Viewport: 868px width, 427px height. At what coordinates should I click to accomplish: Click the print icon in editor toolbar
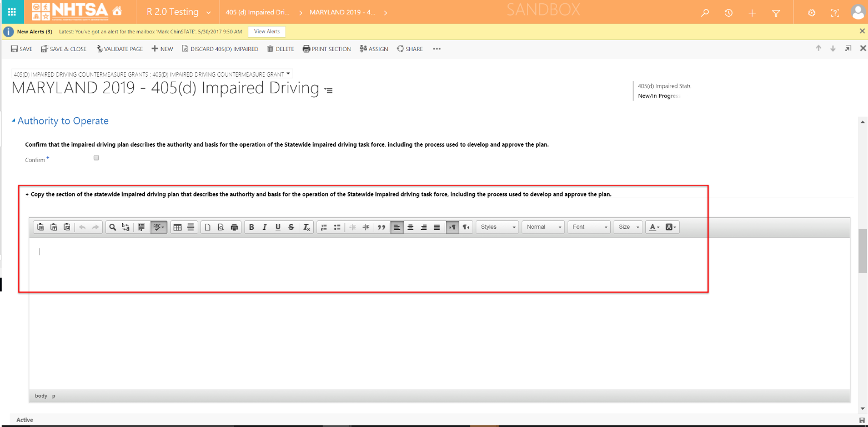pyautogui.click(x=234, y=227)
